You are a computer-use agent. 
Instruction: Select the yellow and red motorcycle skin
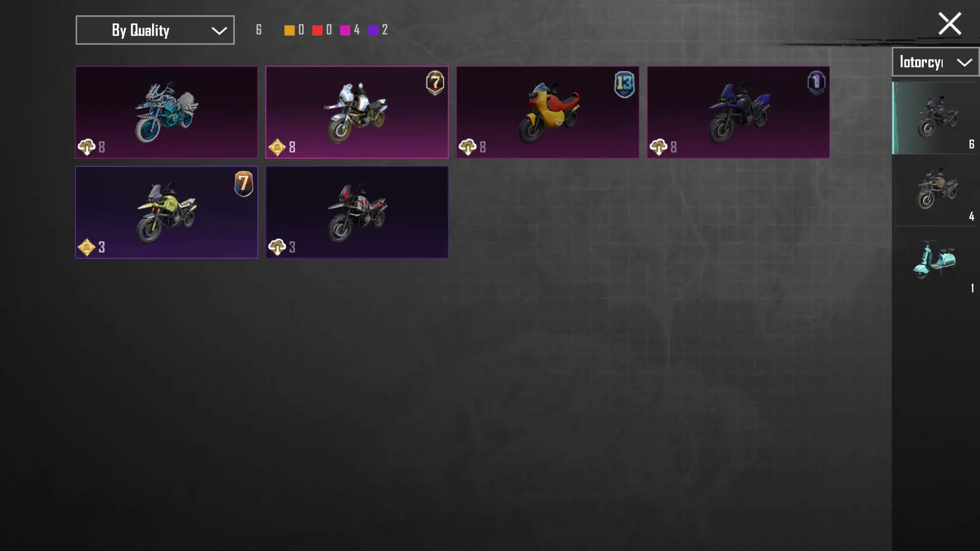pyautogui.click(x=548, y=112)
